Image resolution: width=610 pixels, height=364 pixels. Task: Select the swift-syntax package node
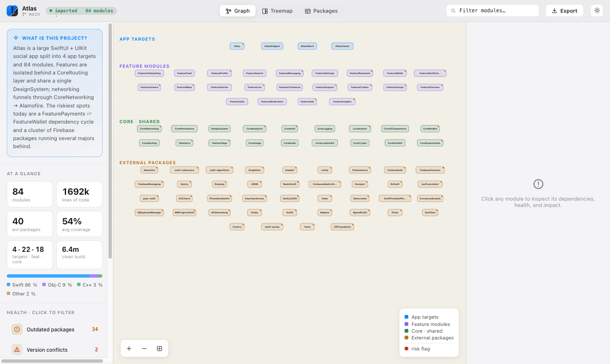[x=272, y=227]
